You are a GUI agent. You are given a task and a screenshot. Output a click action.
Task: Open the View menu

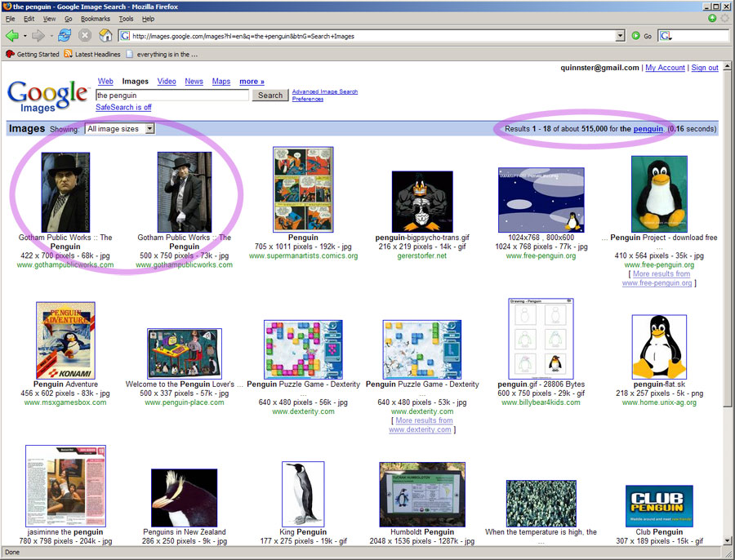click(x=49, y=19)
